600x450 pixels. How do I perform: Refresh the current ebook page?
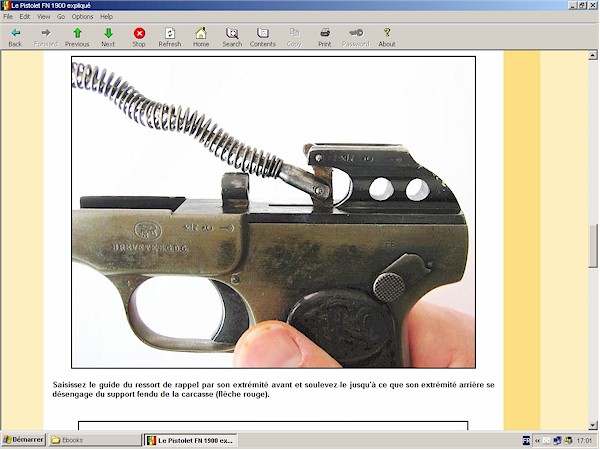click(x=170, y=37)
